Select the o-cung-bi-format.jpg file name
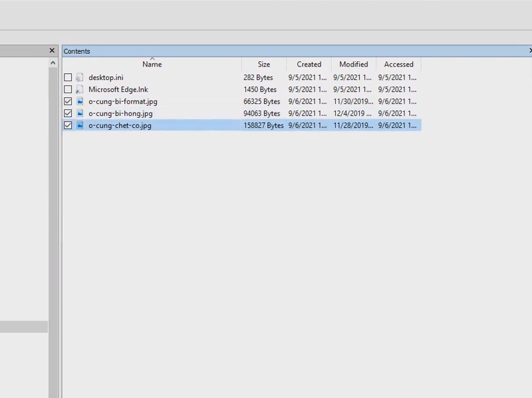This screenshot has width=532, height=398. [x=123, y=102]
